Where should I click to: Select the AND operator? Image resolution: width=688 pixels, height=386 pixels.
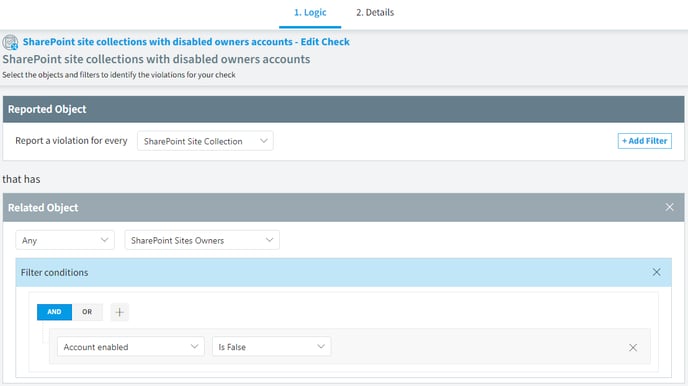point(54,312)
